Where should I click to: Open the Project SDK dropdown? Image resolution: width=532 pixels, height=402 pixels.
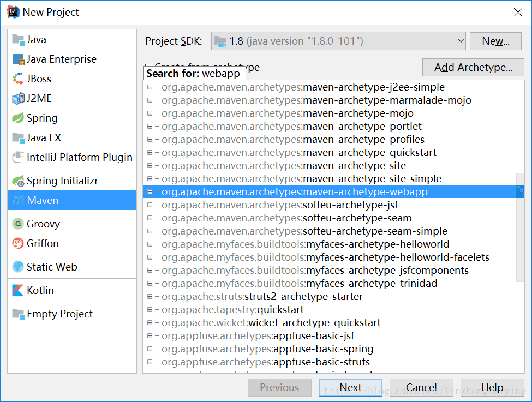click(x=338, y=41)
